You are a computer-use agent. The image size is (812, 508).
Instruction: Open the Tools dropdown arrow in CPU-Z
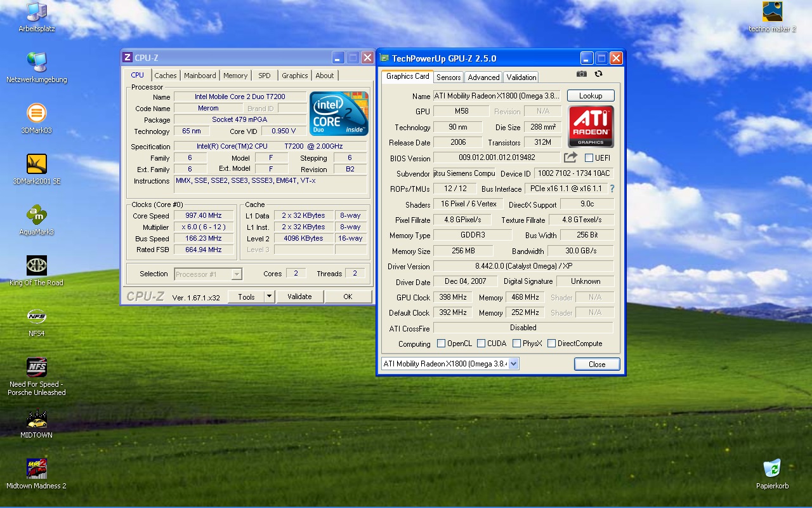coord(269,297)
